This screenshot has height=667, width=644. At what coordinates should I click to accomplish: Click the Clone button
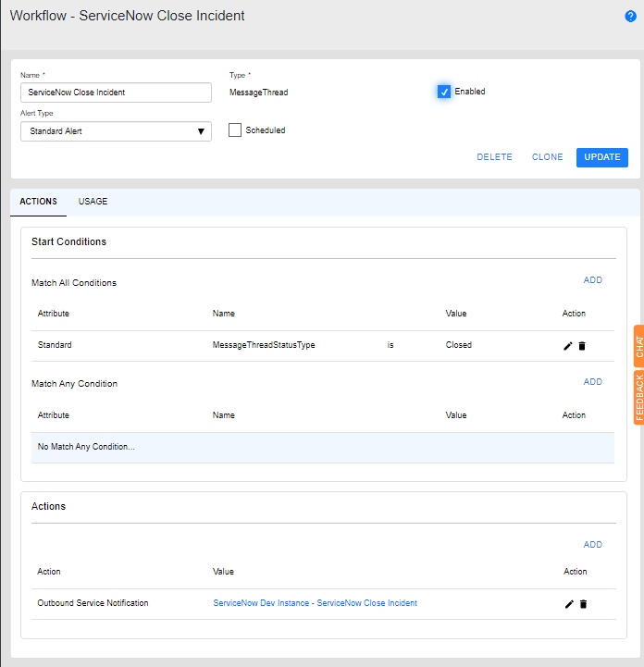point(547,157)
